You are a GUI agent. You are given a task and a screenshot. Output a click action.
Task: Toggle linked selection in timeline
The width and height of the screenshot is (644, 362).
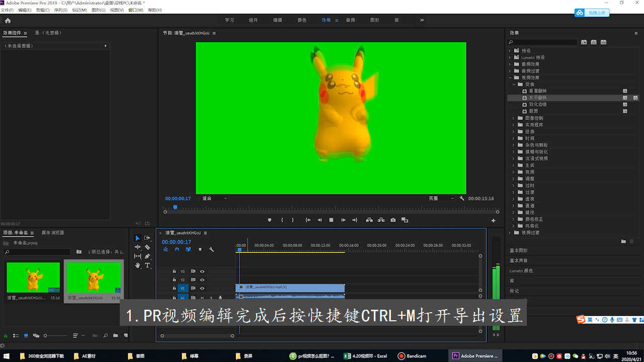(x=188, y=249)
